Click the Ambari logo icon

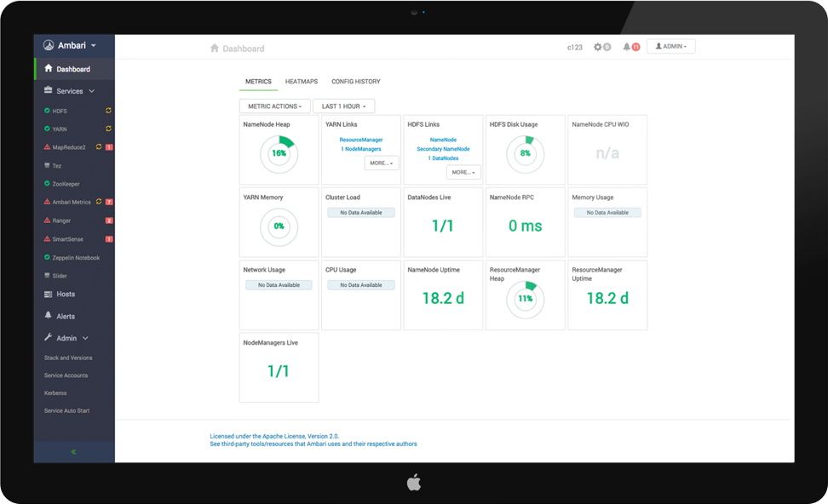point(49,45)
